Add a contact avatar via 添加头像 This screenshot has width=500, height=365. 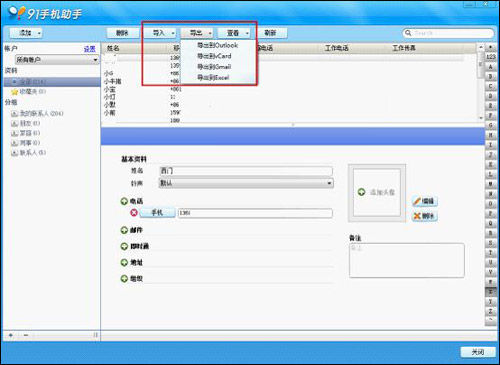point(377,192)
